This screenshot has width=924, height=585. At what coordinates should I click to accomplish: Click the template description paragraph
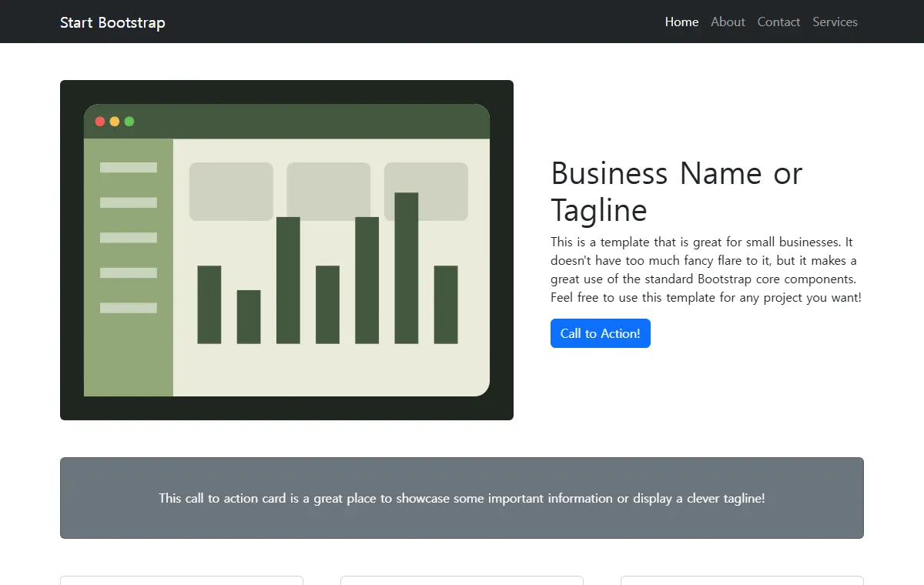pyautogui.click(x=706, y=269)
